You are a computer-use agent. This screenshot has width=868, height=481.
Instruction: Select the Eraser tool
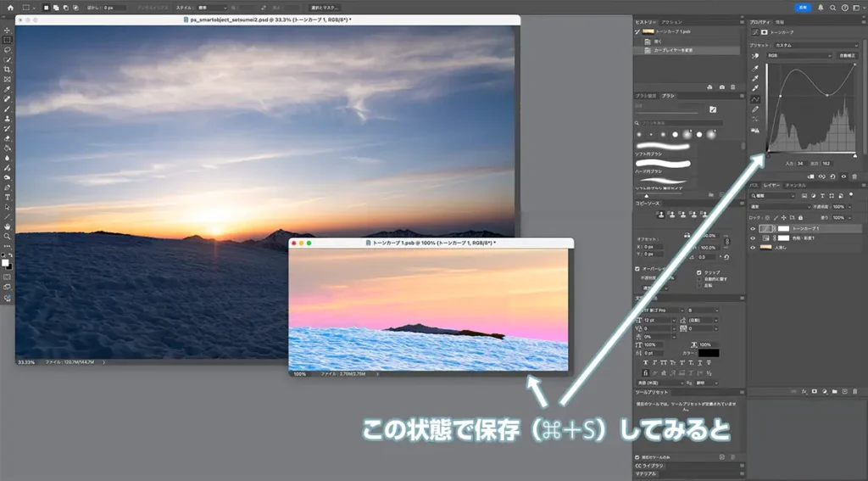pyautogui.click(x=7, y=138)
